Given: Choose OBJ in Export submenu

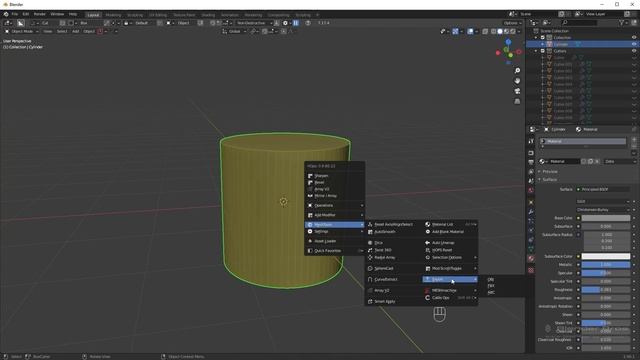Looking at the screenshot, I should (x=491, y=280).
